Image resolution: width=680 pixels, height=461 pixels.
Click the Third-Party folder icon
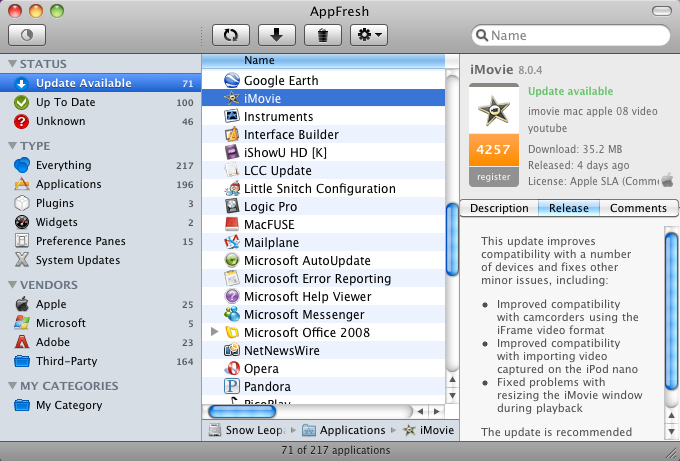pyautogui.click(x=22, y=361)
